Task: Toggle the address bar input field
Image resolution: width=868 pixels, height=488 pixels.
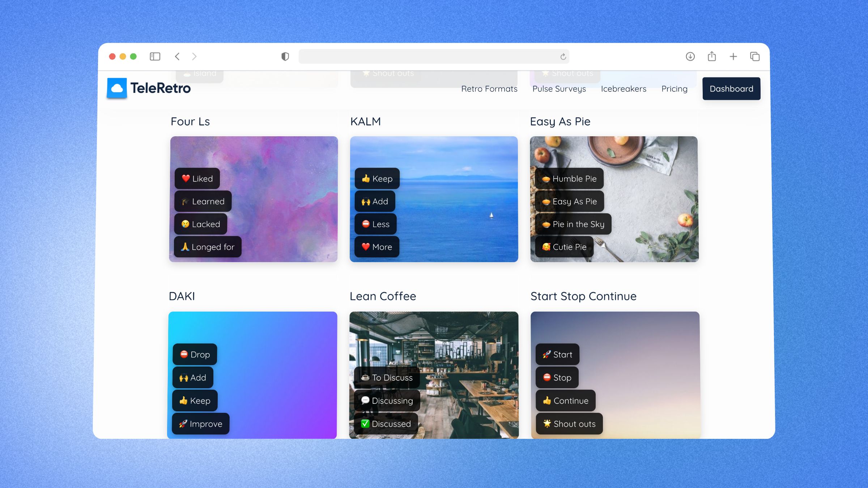Action: (434, 56)
